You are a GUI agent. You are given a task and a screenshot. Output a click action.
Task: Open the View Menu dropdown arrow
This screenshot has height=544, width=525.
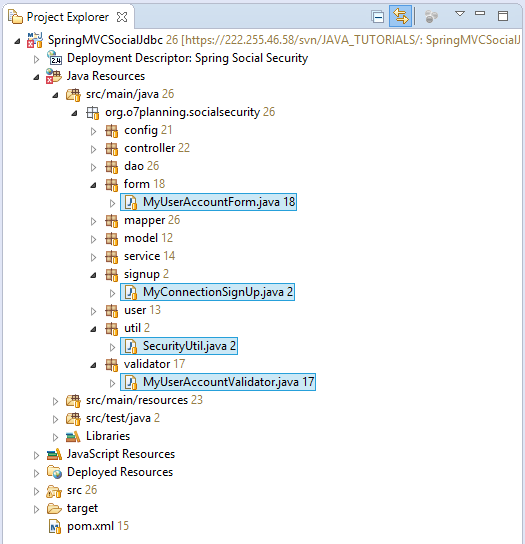[x=460, y=14]
